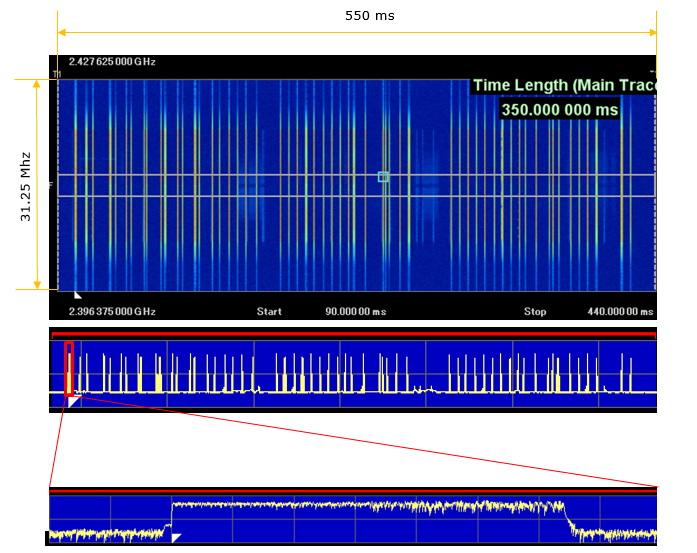Select the lower frequency 2.396 375 000 GHz readout

[x=113, y=311]
